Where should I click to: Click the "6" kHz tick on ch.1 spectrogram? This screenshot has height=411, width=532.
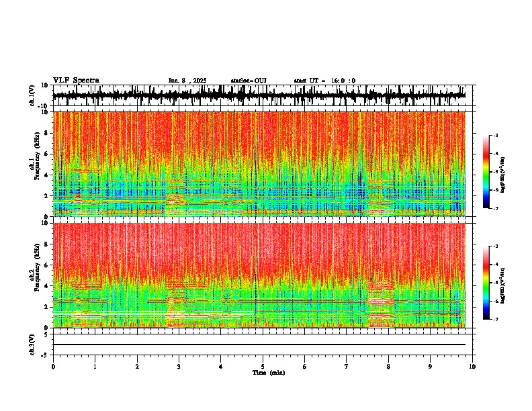46,154
